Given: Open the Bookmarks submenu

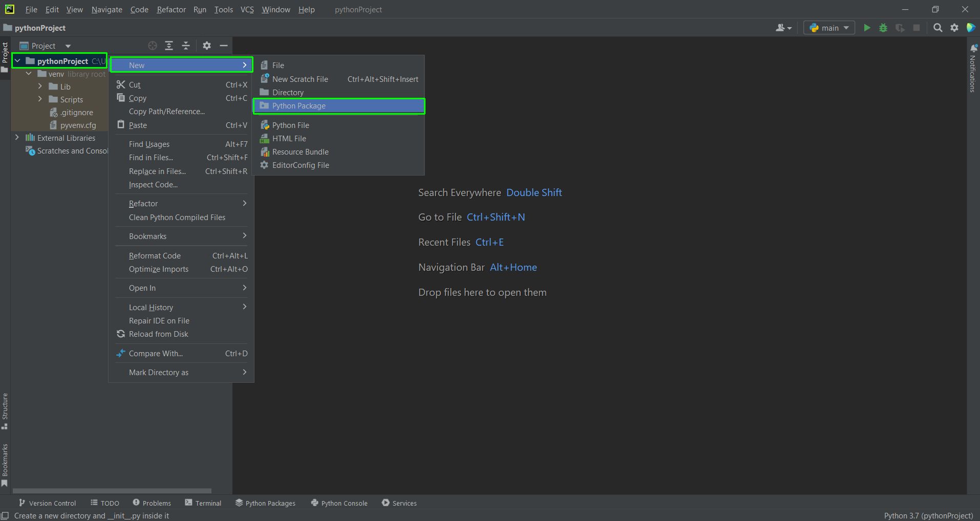Looking at the screenshot, I should pyautogui.click(x=182, y=236).
